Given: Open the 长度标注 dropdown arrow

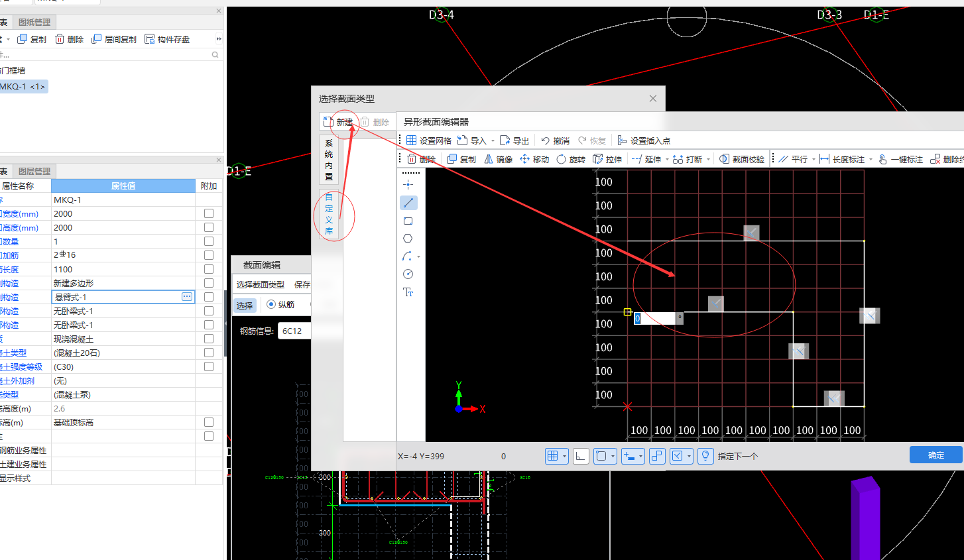Looking at the screenshot, I should click(871, 159).
